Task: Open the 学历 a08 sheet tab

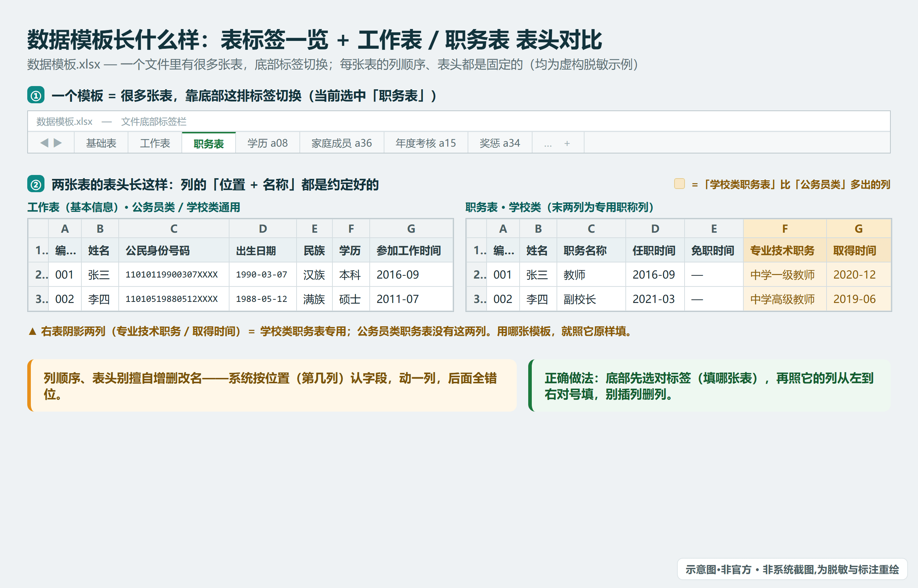Action: [x=268, y=143]
